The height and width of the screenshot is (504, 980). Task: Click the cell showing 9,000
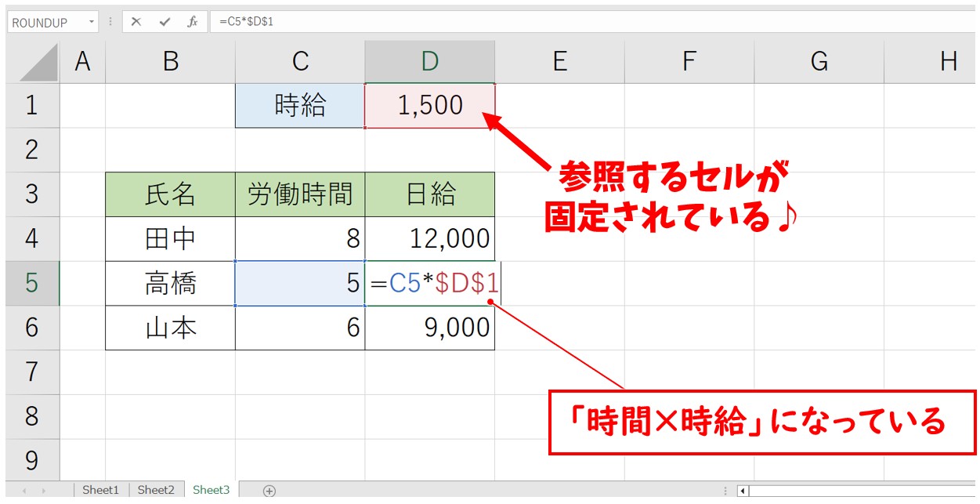pyautogui.click(x=429, y=328)
